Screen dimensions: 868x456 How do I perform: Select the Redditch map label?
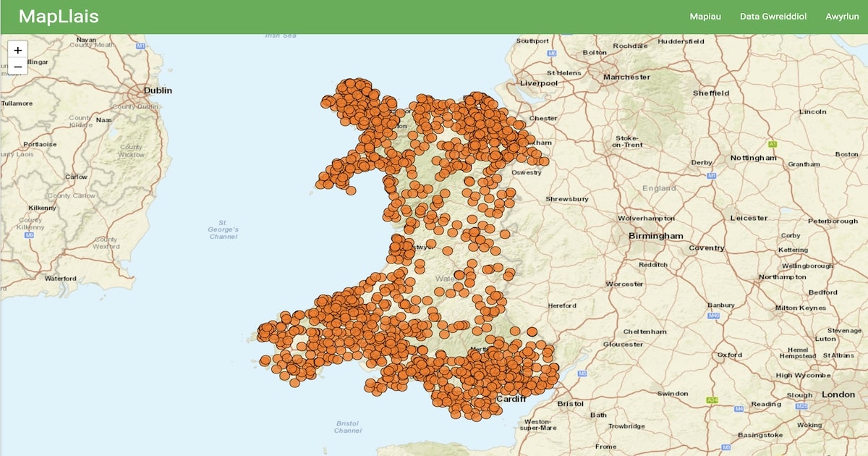click(653, 265)
